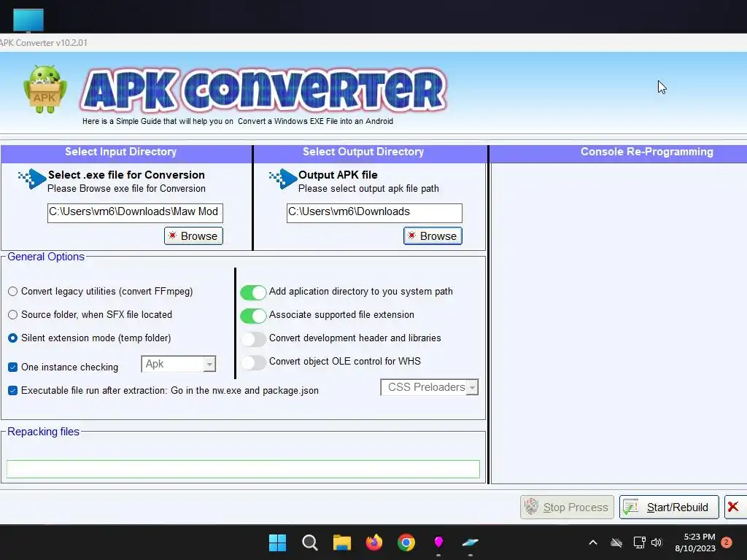Click blue arrow icon beside Output APK file
The image size is (747, 560).
point(283,179)
